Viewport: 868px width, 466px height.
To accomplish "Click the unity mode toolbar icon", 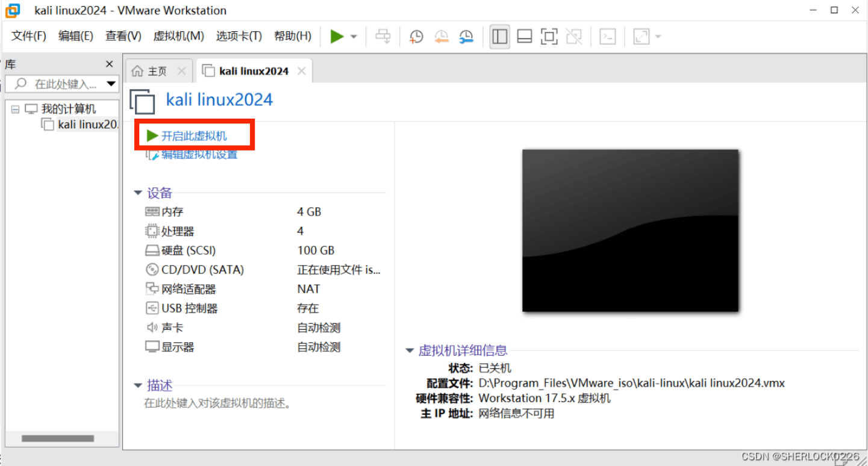I will (x=574, y=37).
